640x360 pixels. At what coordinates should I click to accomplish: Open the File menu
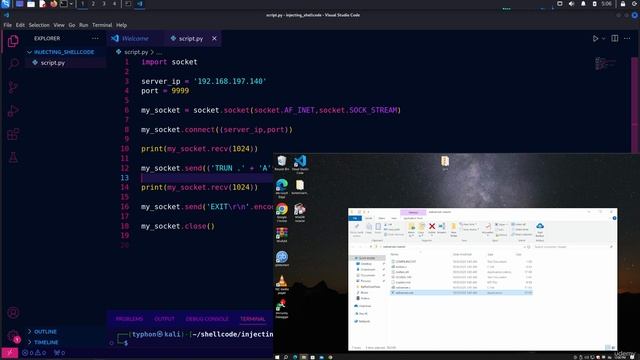[8, 25]
